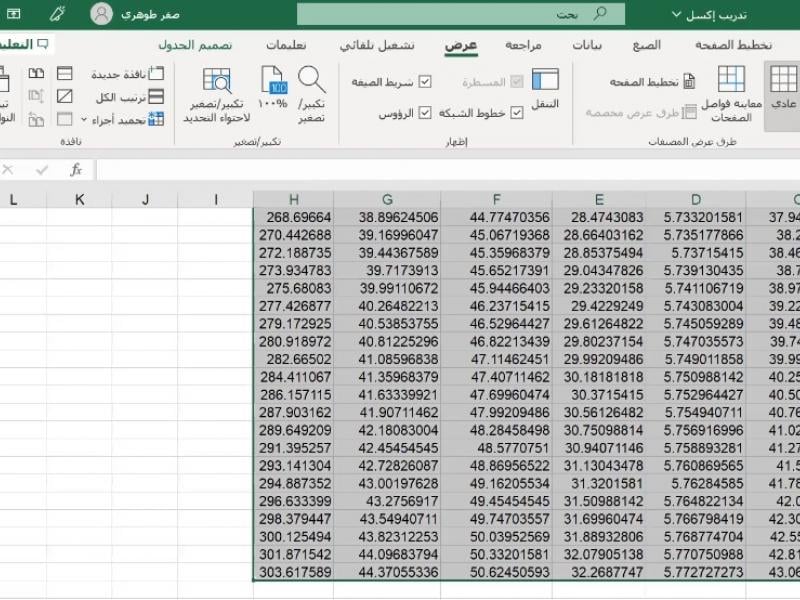This screenshot has width=800, height=600.
Task: Set zoom to 100% using ribbon icon
Action: pos(272,88)
